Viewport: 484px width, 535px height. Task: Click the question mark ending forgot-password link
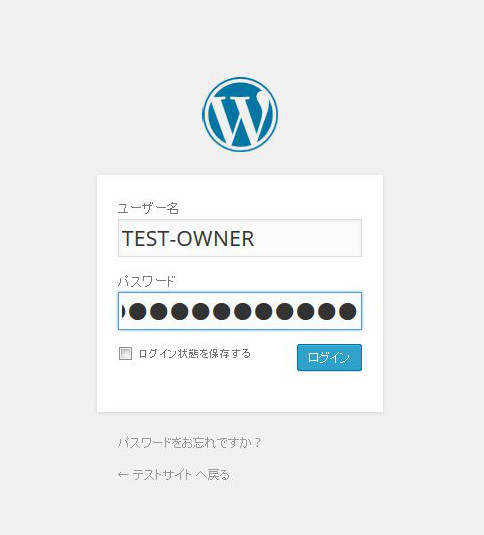(258, 443)
